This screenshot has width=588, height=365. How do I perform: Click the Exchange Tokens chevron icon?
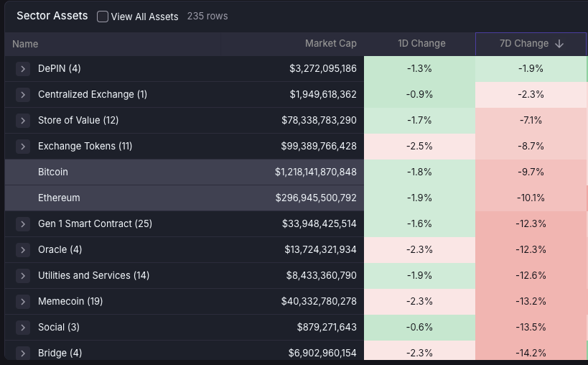coord(23,147)
